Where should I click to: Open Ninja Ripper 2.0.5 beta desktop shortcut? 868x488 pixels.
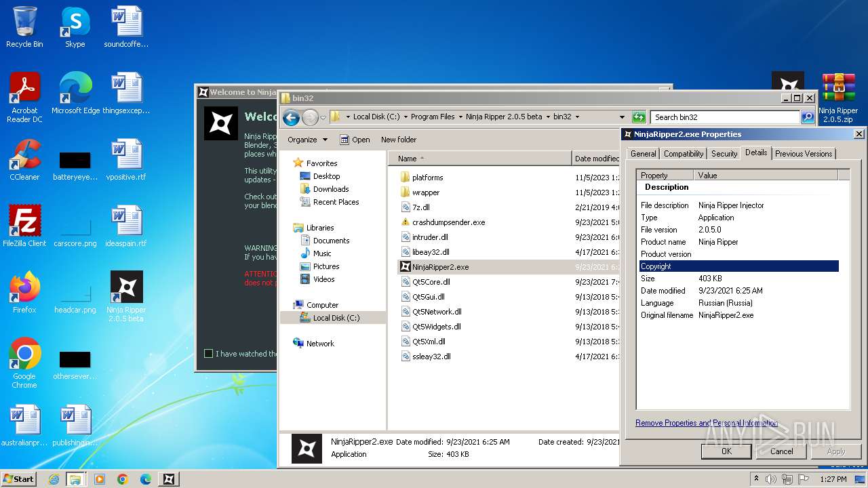pos(126,297)
